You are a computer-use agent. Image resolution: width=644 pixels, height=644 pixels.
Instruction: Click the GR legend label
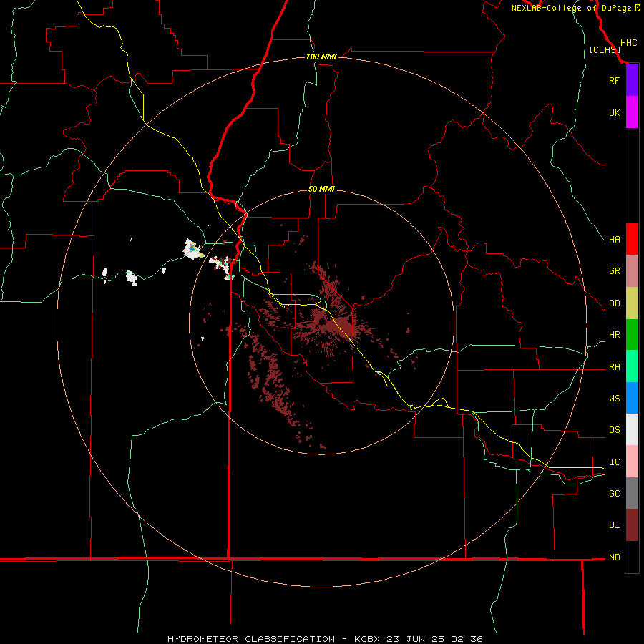coord(614,271)
